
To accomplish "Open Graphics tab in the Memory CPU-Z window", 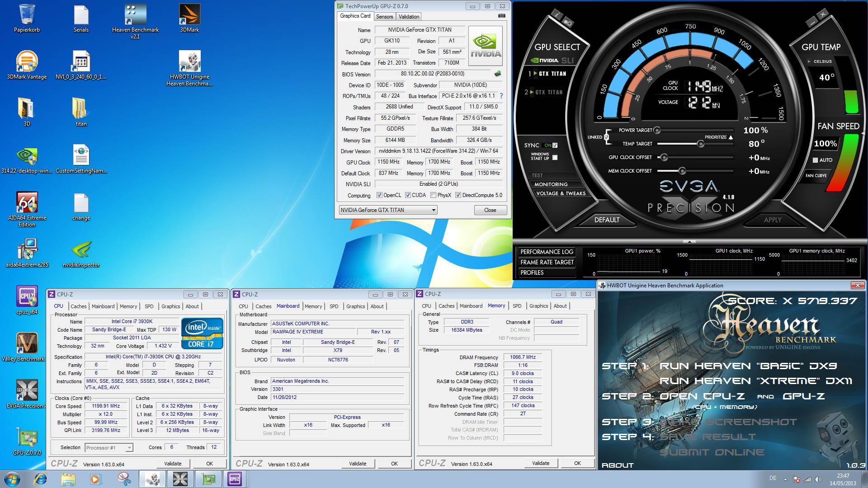I will pyautogui.click(x=538, y=306).
